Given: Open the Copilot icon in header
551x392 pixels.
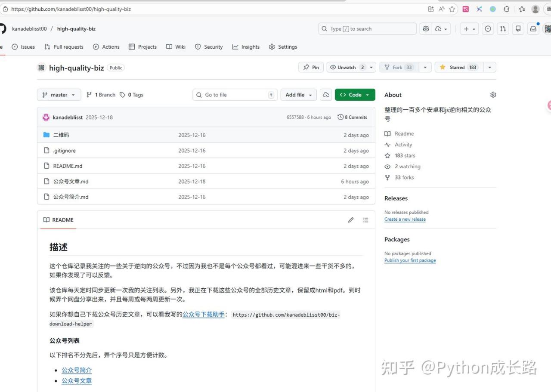Looking at the screenshot, I should click(426, 29).
